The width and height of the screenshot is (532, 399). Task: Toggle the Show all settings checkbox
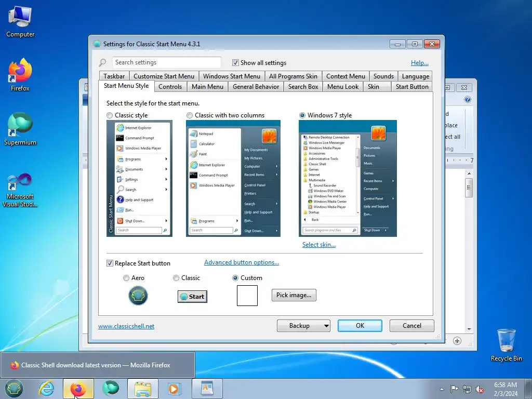point(235,63)
